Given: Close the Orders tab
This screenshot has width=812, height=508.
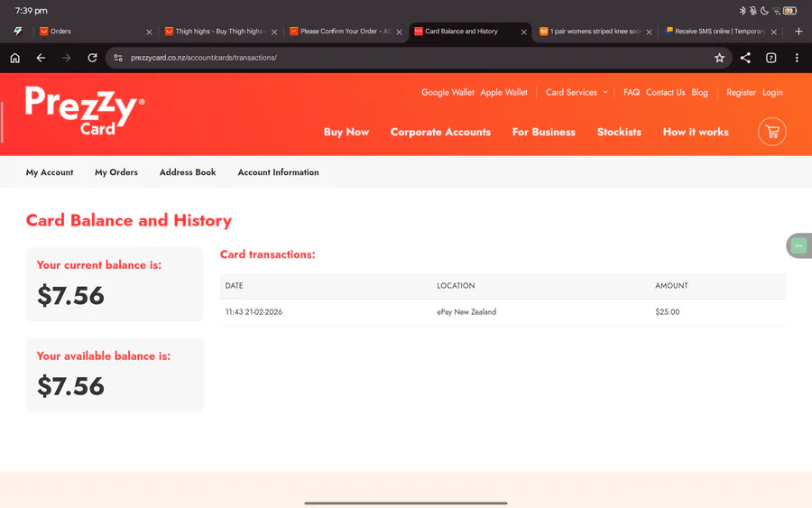Looking at the screenshot, I should (x=149, y=32).
